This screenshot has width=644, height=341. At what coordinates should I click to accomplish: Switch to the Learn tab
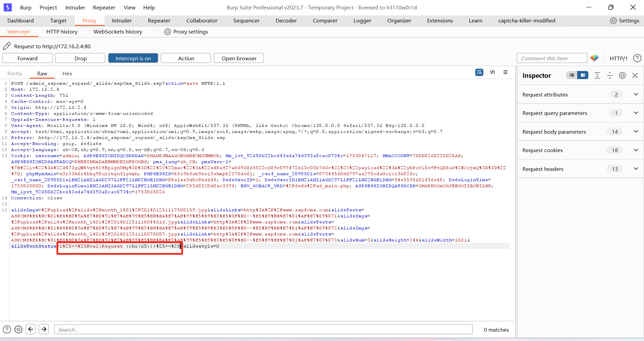click(x=476, y=20)
